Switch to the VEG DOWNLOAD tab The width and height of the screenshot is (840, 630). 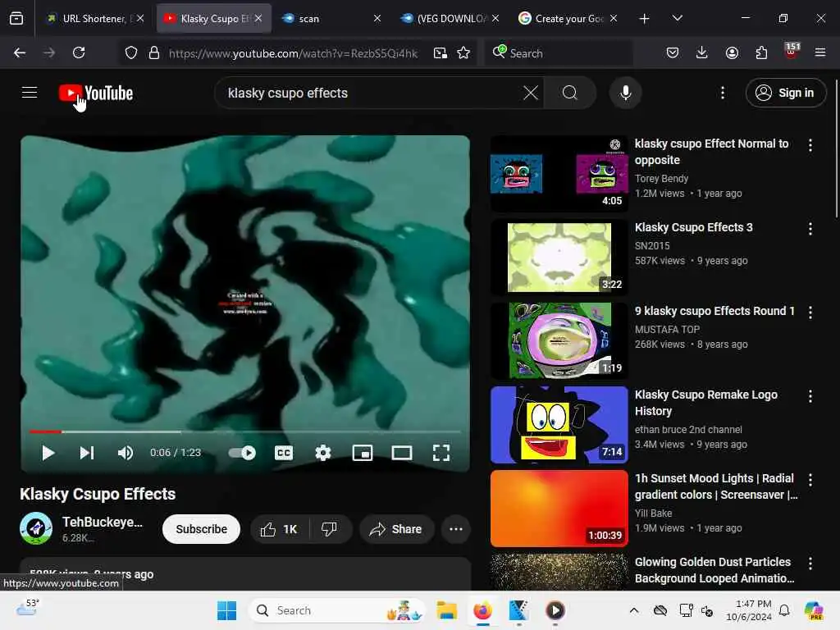[449, 19]
